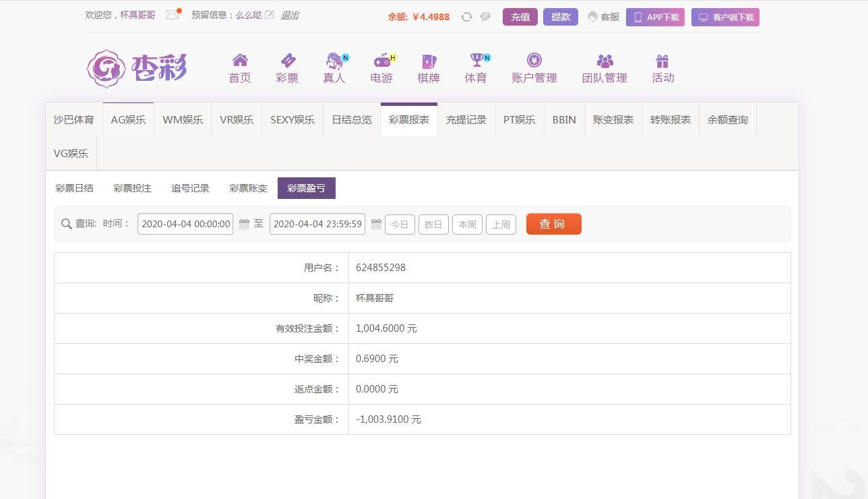Open the start date calendar picker

[244, 224]
